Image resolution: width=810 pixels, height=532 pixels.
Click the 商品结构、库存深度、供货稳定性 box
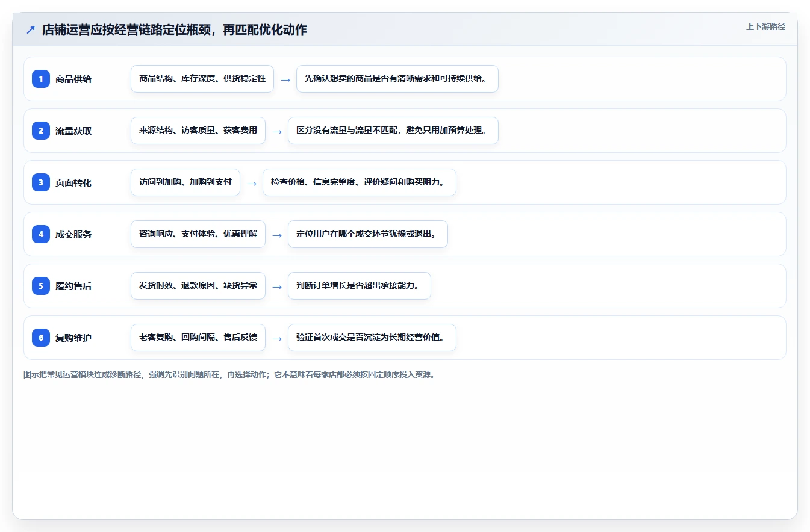(x=202, y=79)
